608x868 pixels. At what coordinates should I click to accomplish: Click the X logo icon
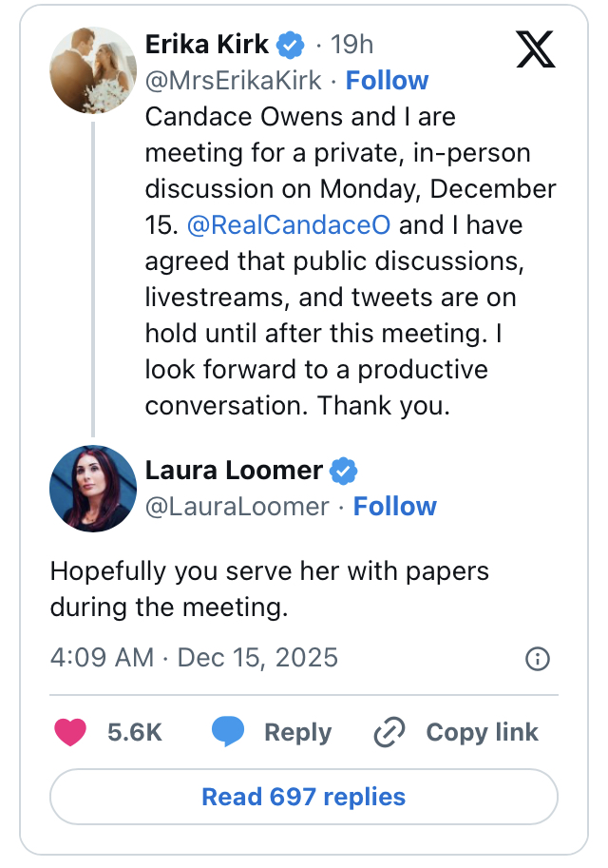click(535, 48)
